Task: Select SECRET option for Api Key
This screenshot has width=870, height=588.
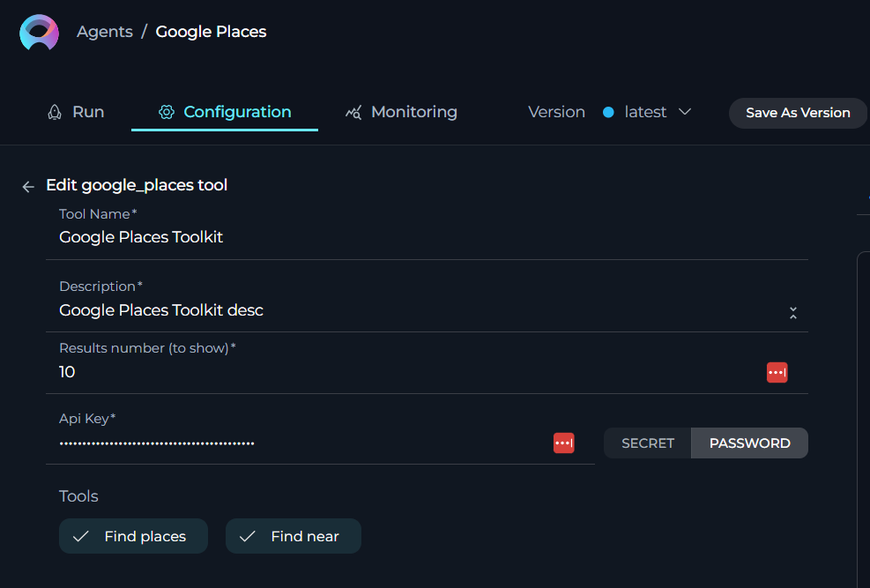Action: (648, 443)
